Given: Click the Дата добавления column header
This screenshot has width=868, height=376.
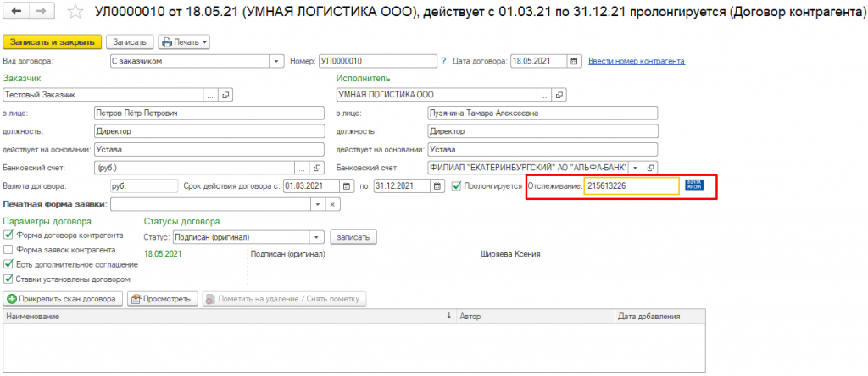Looking at the screenshot, I should coord(659,316).
